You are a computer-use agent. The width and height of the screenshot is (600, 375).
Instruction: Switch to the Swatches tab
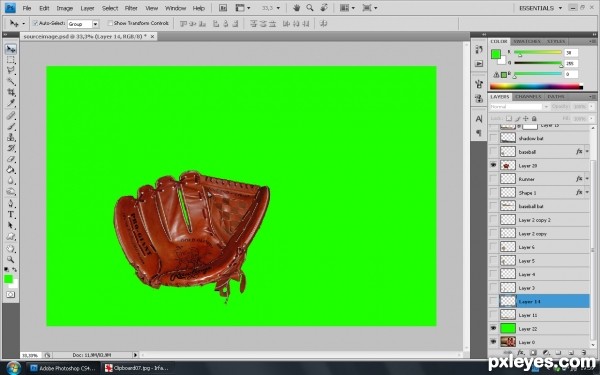(527, 41)
